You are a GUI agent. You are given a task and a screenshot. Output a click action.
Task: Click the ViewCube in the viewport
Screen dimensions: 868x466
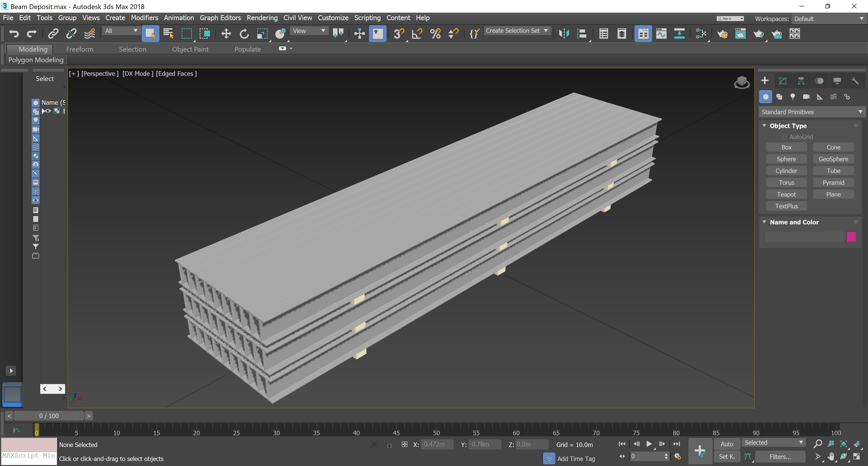coord(742,82)
